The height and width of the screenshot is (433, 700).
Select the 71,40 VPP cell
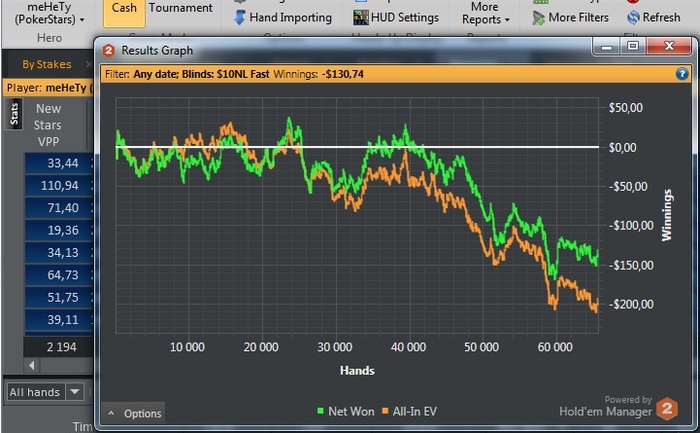point(58,208)
